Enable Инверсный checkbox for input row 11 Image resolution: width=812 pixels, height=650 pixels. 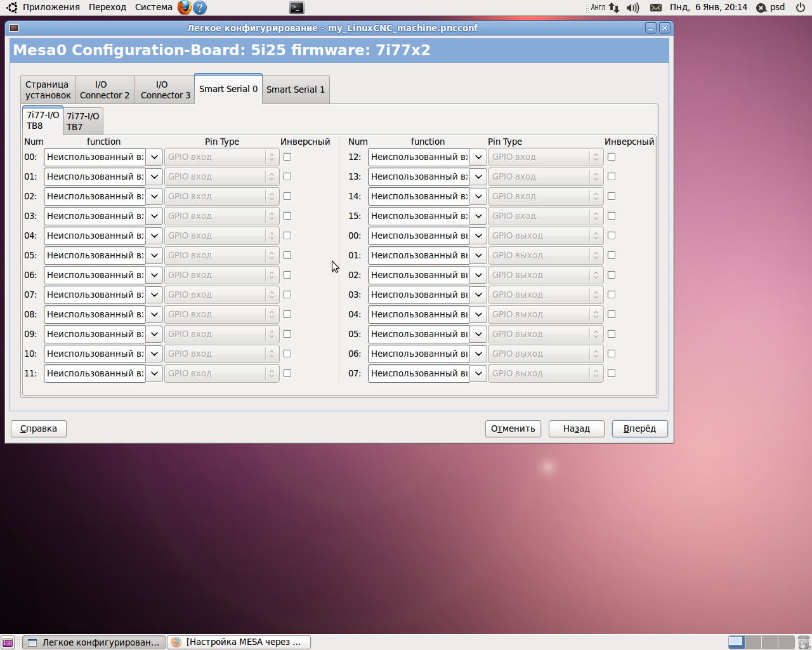[287, 373]
